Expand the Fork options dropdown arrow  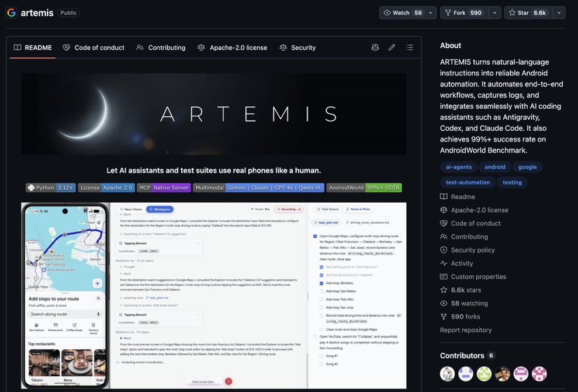(x=494, y=12)
